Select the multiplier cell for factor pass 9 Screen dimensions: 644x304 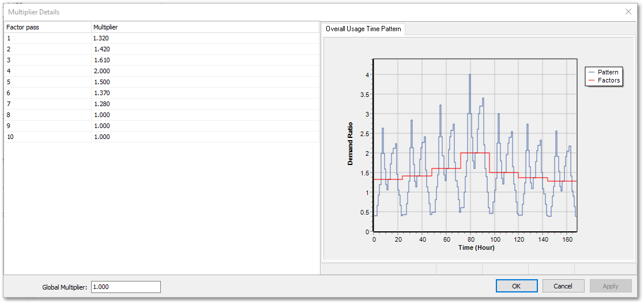click(x=205, y=126)
